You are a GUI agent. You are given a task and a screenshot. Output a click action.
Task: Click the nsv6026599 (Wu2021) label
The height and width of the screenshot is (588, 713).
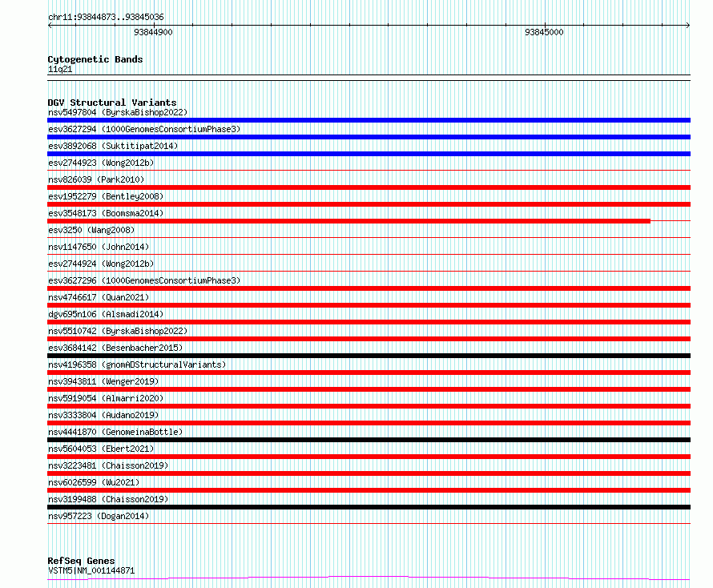click(x=94, y=482)
